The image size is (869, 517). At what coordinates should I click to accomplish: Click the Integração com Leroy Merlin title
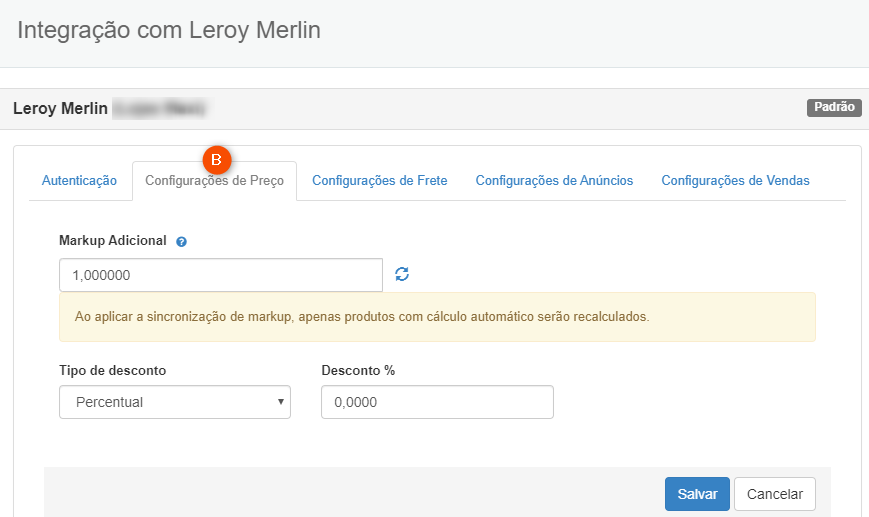[169, 30]
